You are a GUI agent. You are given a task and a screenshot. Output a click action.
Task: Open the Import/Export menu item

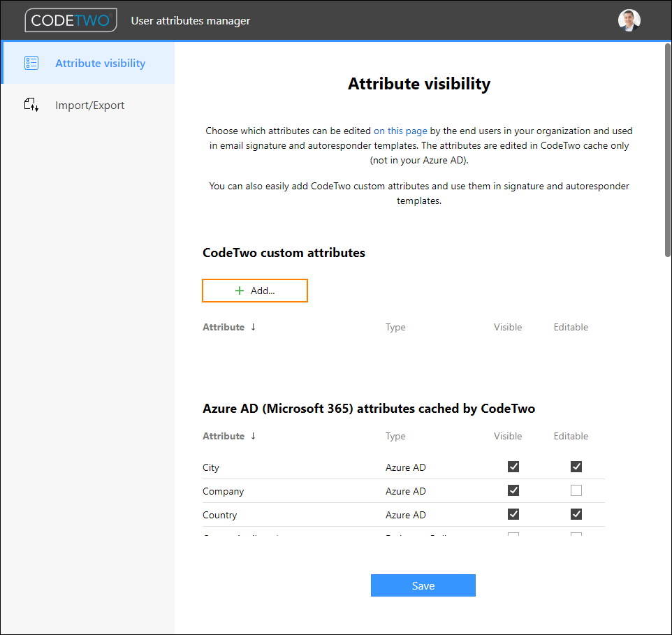click(88, 105)
